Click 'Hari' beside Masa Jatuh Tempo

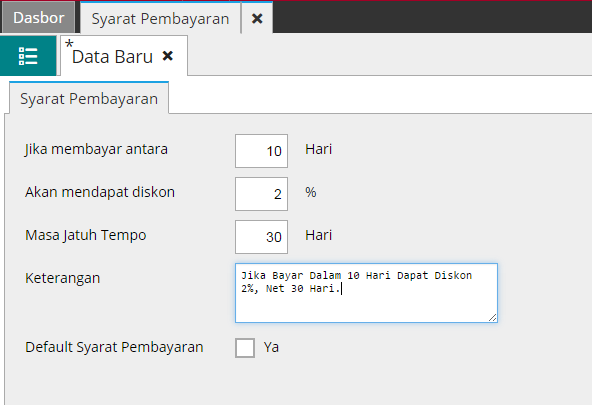click(x=319, y=236)
